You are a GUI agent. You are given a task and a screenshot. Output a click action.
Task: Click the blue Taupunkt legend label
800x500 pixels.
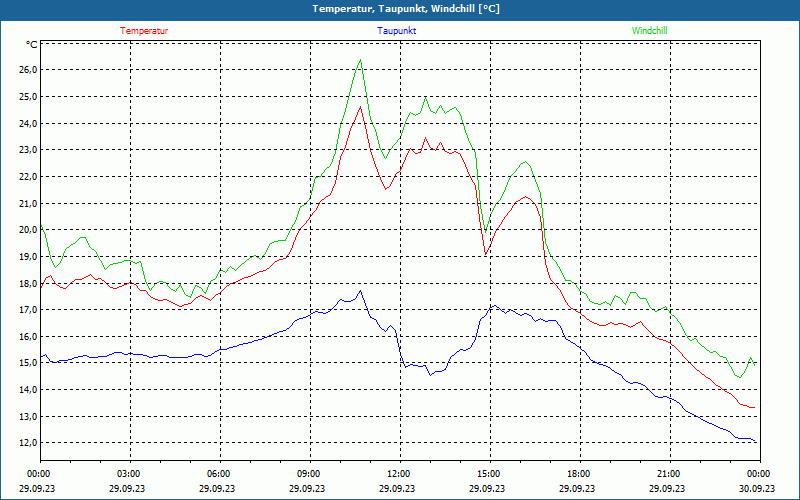coord(396,31)
